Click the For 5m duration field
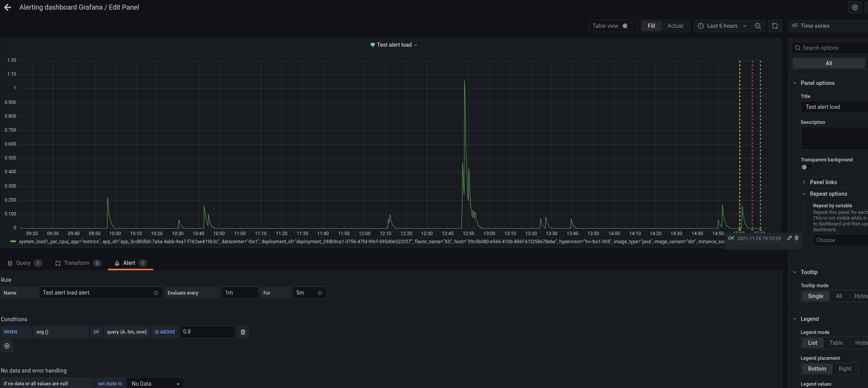The width and height of the screenshot is (868, 388). [309, 293]
